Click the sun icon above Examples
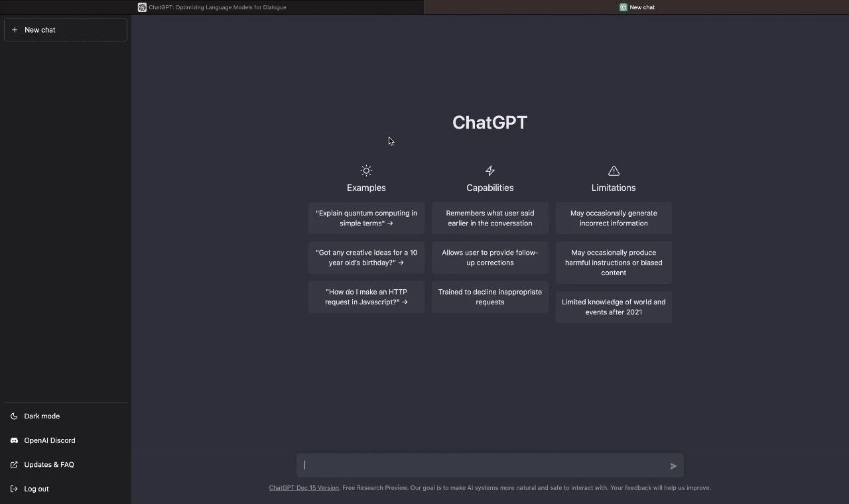Viewport: 849px width, 504px height. (366, 170)
